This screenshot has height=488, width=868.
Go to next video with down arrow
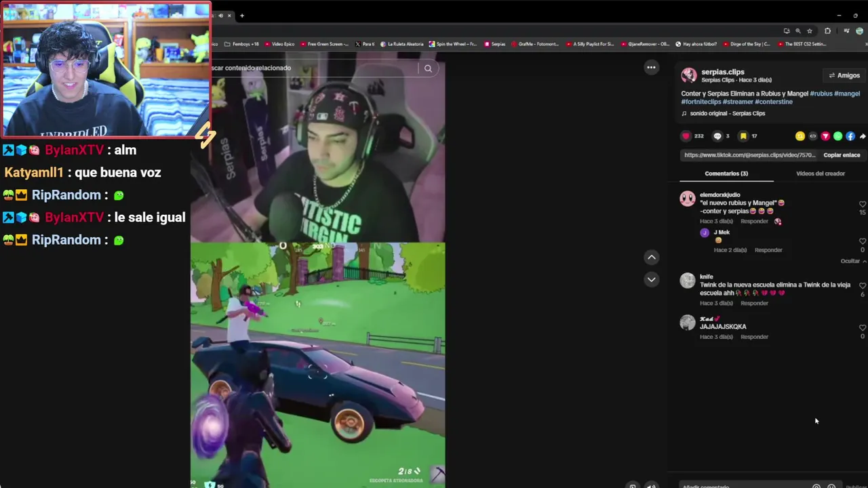click(x=651, y=279)
